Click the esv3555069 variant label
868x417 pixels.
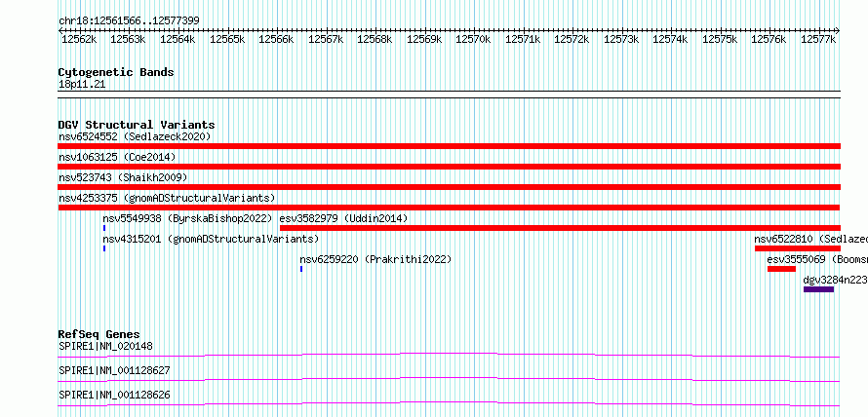pyautogui.click(x=817, y=259)
